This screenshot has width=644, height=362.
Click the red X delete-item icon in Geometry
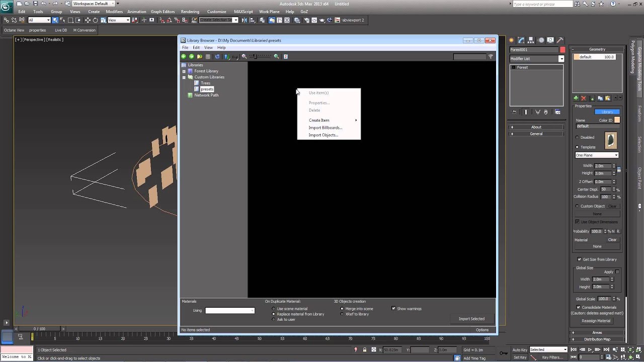pyautogui.click(x=584, y=98)
